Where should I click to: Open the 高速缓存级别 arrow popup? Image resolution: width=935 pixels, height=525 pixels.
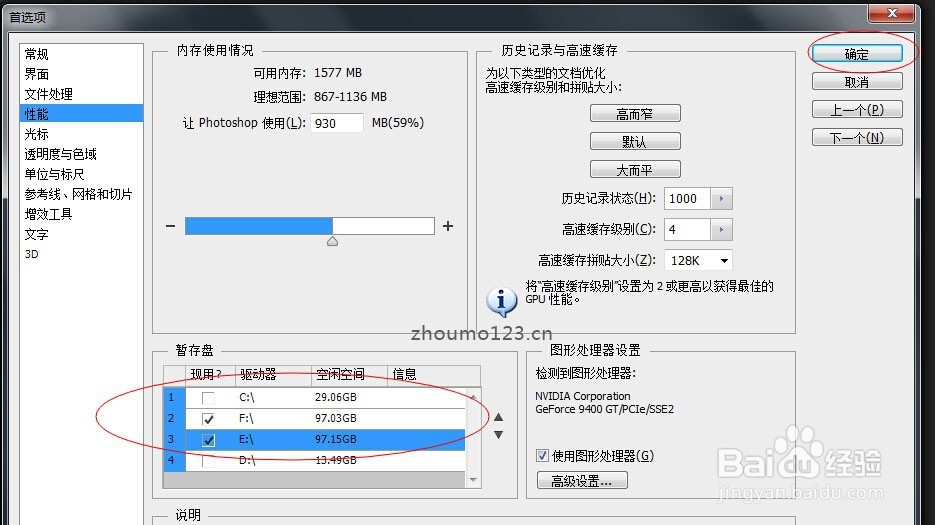coord(722,230)
